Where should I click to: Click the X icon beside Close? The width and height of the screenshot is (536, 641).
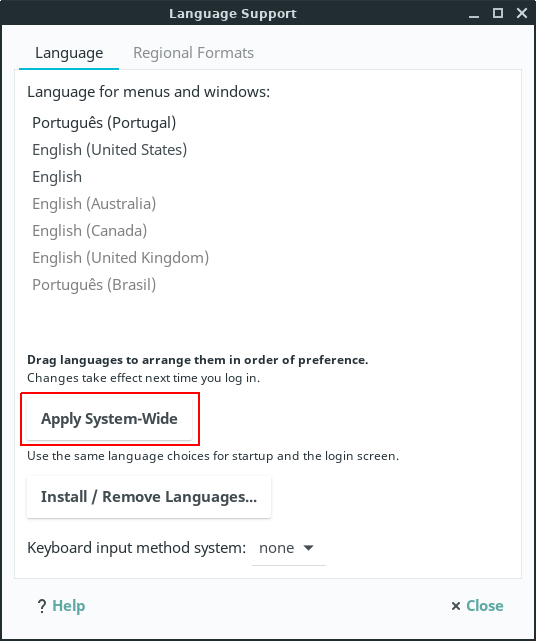coord(455,606)
